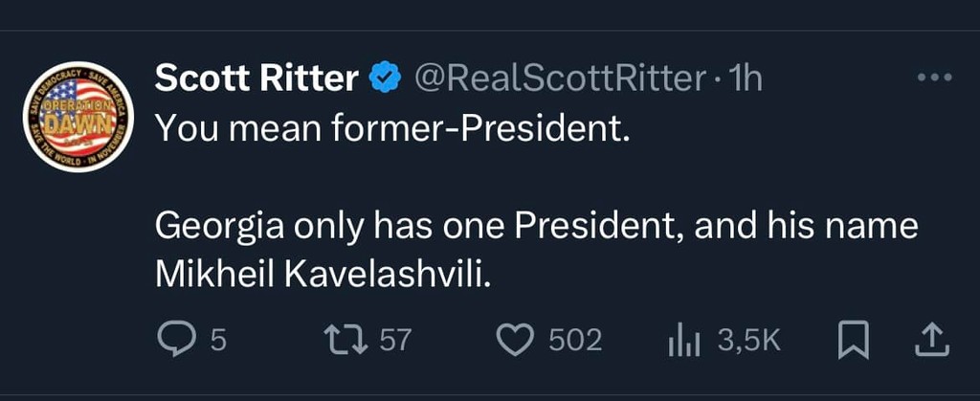This screenshot has height=401, width=980.
Task: Click the 'You mean former-President.' text line
Action: tap(393, 128)
